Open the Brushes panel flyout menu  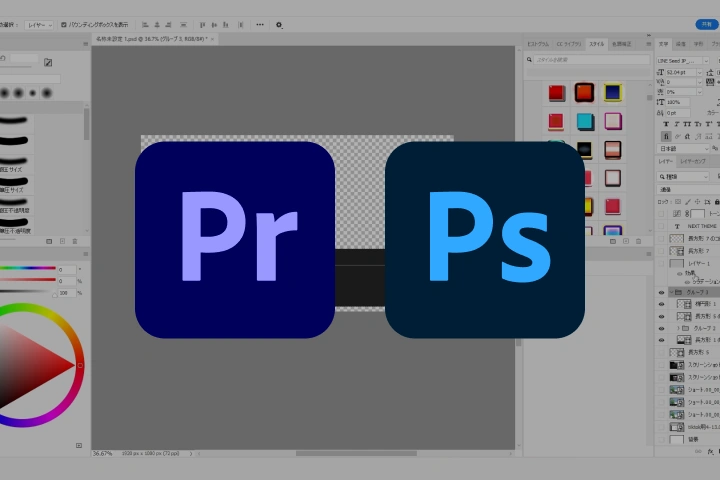tap(85, 44)
